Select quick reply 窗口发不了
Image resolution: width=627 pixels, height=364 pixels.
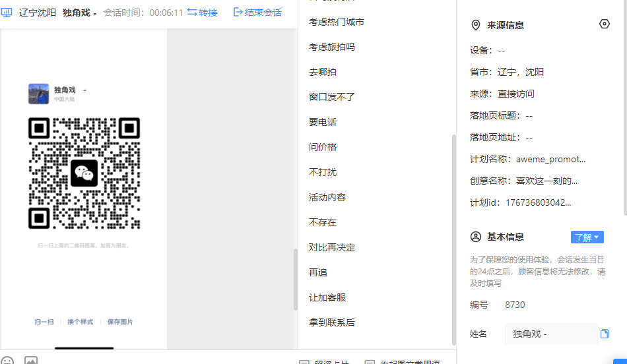pos(331,97)
